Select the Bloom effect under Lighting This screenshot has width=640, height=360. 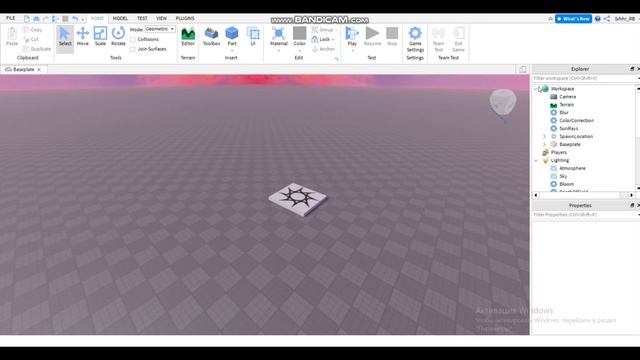coord(566,184)
